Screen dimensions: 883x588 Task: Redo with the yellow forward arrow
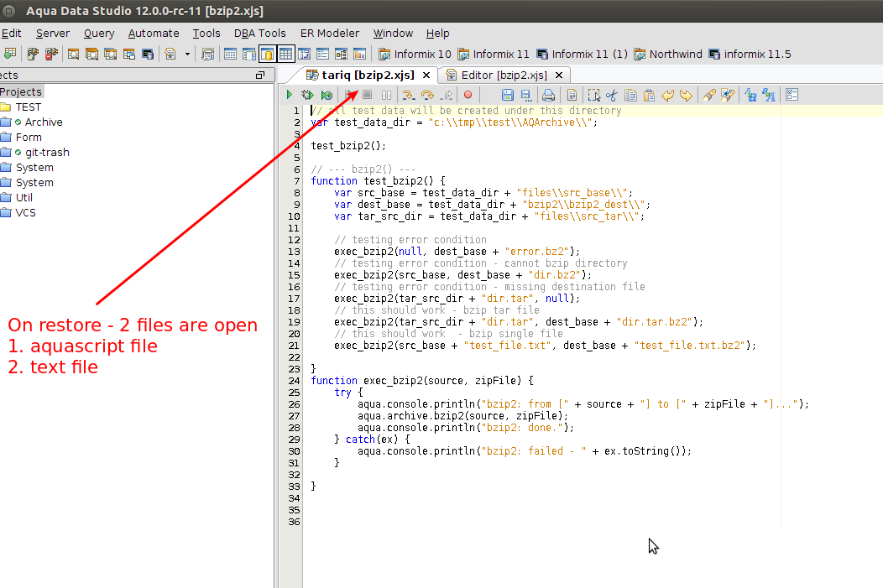coord(686,95)
